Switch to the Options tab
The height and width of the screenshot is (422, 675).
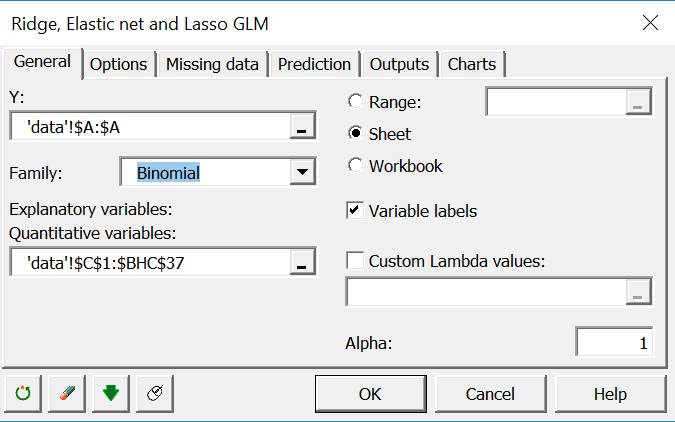point(118,64)
